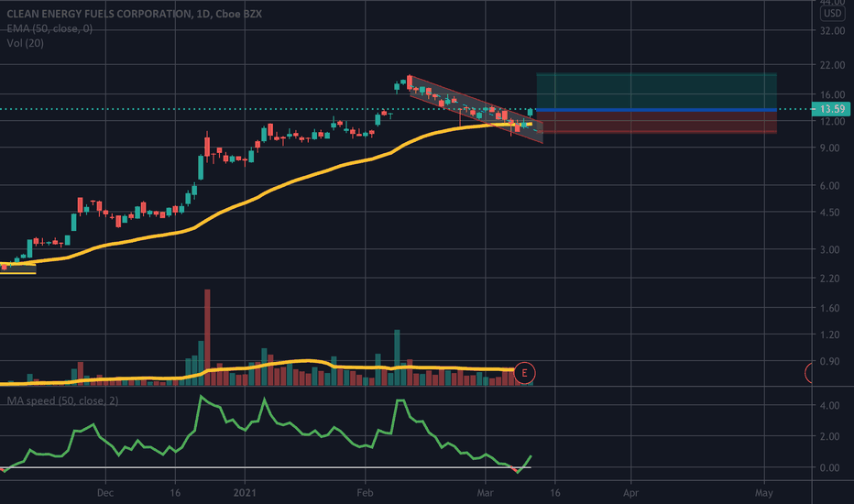
Task: Click the 2.20 price scale label
Action: tap(829, 279)
